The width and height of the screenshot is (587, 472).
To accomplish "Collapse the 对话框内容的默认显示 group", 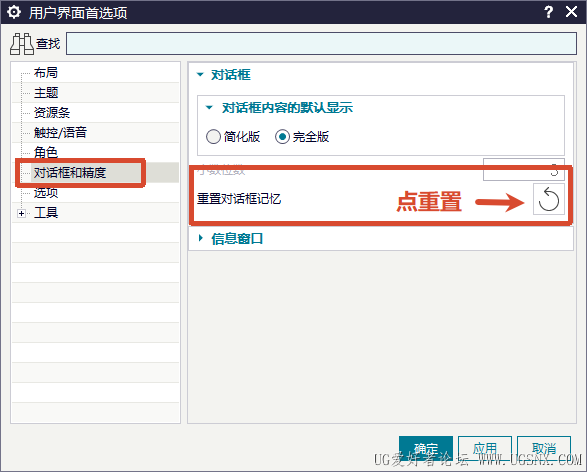I will point(209,108).
